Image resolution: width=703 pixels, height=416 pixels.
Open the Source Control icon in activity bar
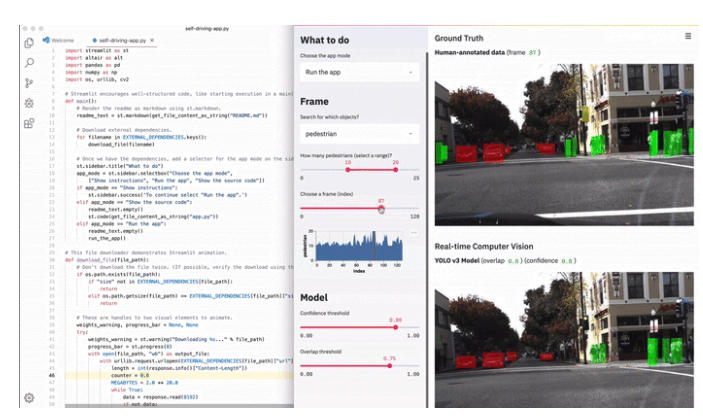point(29,83)
